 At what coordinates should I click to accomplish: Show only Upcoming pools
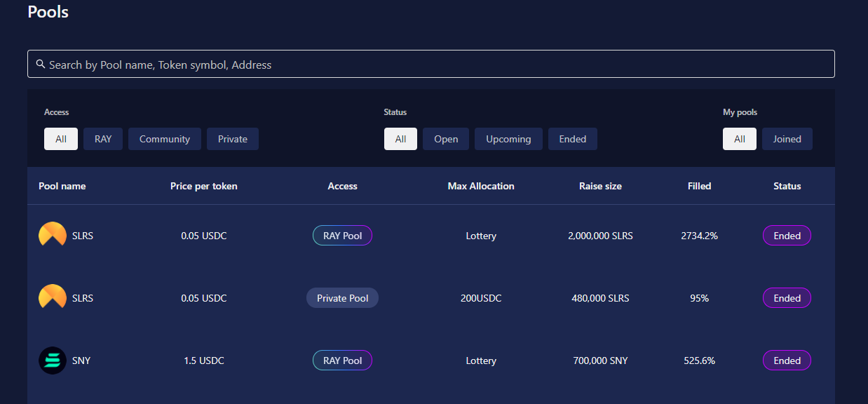[508, 139]
